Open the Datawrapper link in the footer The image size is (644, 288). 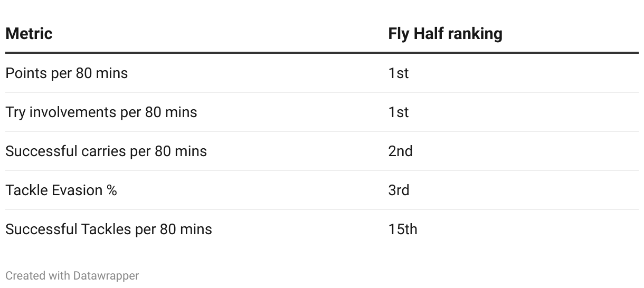[106, 275]
